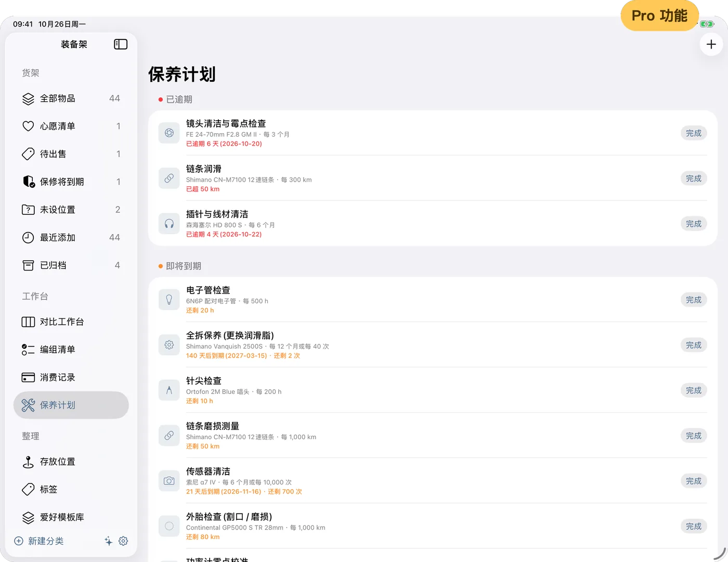Image resolution: width=728 pixels, height=562 pixels.
Task: Mark 传感器清洁 as 完成
Action: (694, 481)
